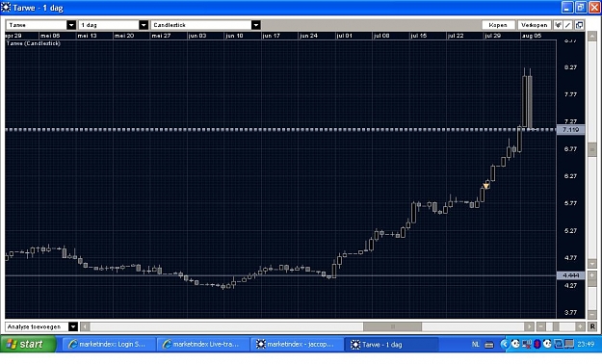Click the first panda antivirus tray icon
Screen dimensions: 602x364
(515, 344)
